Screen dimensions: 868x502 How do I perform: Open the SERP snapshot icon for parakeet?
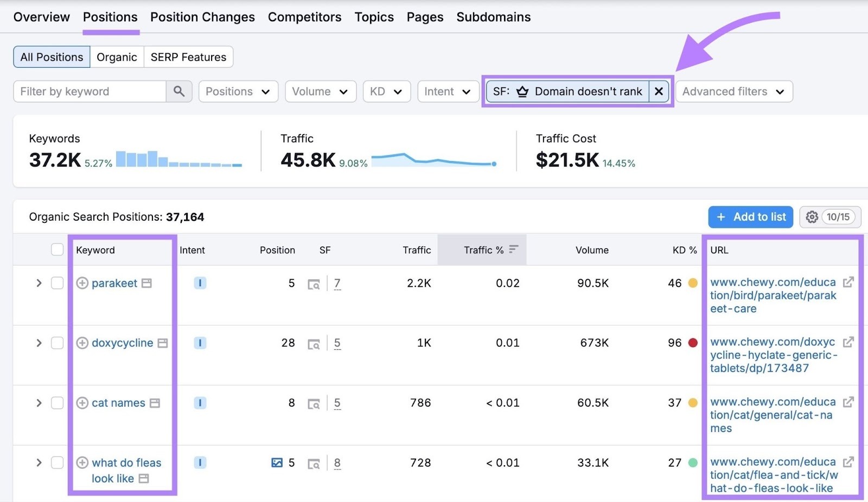click(315, 283)
